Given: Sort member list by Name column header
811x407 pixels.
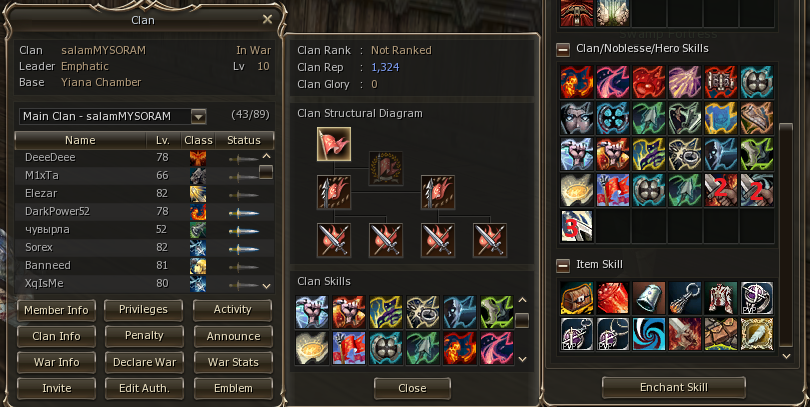Looking at the screenshot, I should click(x=80, y=140).
